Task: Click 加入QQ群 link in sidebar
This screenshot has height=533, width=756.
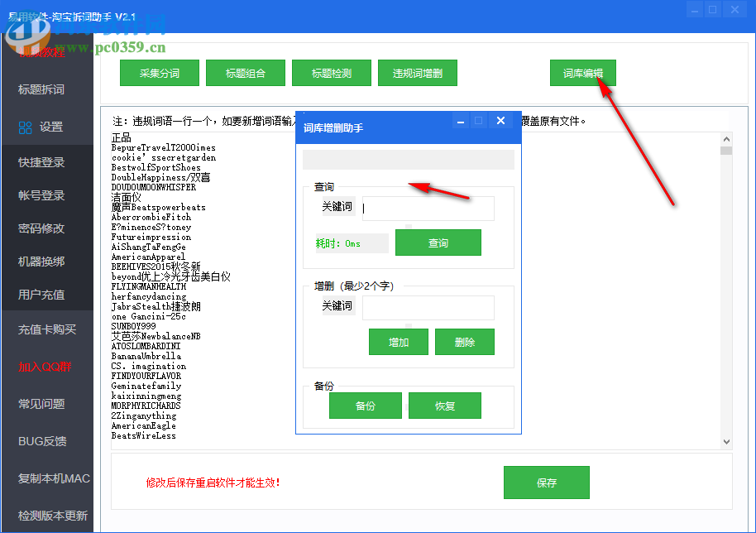Action: 45,367
